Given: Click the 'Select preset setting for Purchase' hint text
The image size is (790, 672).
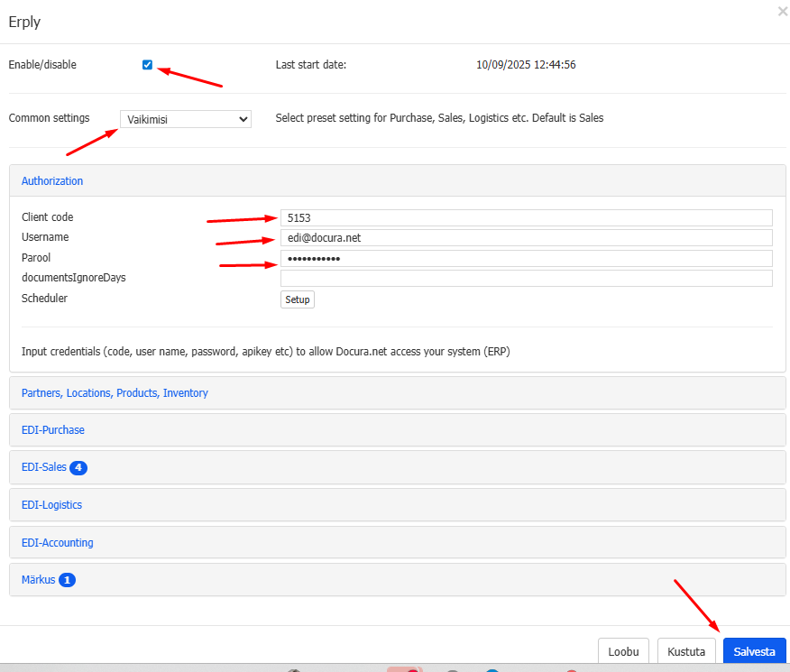Looking at the screenshot, I should pos(439,118).
